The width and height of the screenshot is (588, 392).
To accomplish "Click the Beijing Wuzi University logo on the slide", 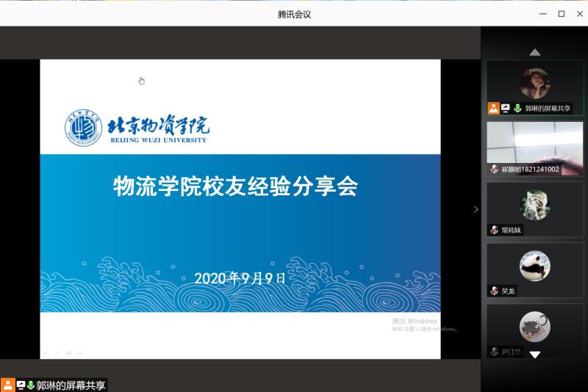I will tap(83, 128).
